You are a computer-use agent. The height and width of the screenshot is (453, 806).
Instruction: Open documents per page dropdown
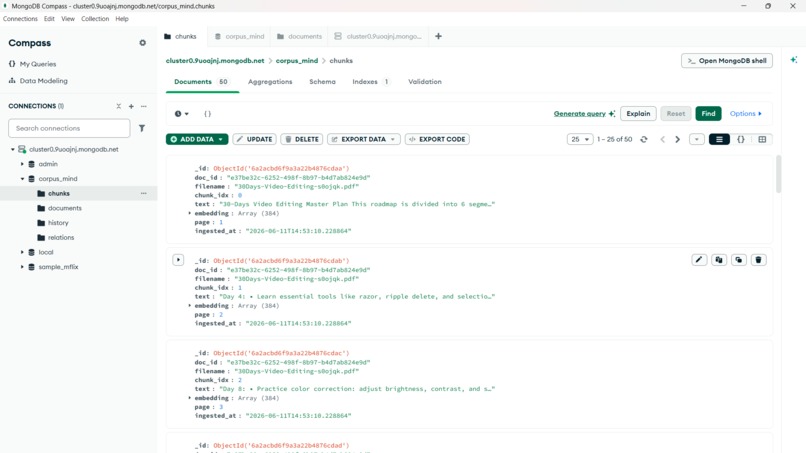click(x=580, y=139)
